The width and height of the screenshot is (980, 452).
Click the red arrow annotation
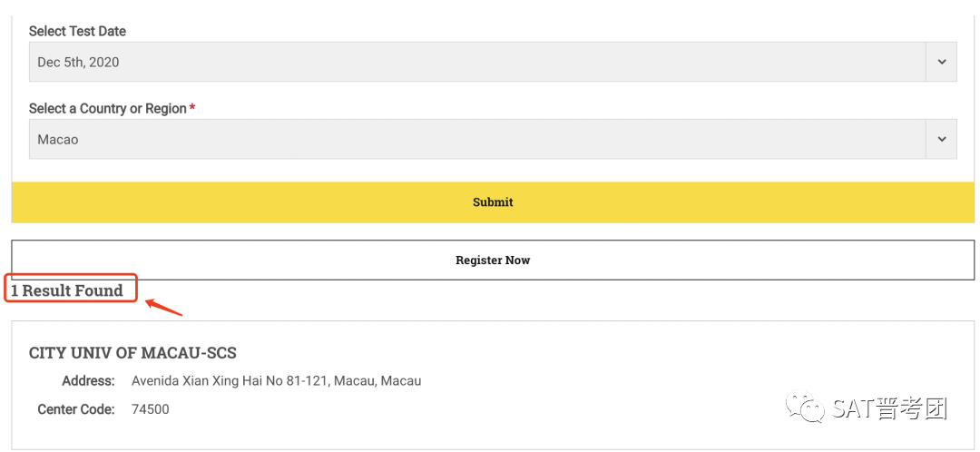click(x=164, y=308)
